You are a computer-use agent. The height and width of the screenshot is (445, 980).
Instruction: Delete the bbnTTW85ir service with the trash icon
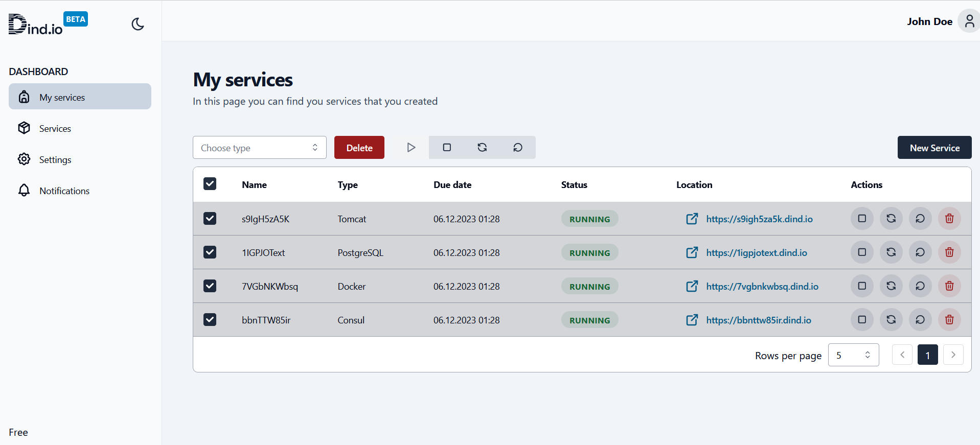[949, 320]
